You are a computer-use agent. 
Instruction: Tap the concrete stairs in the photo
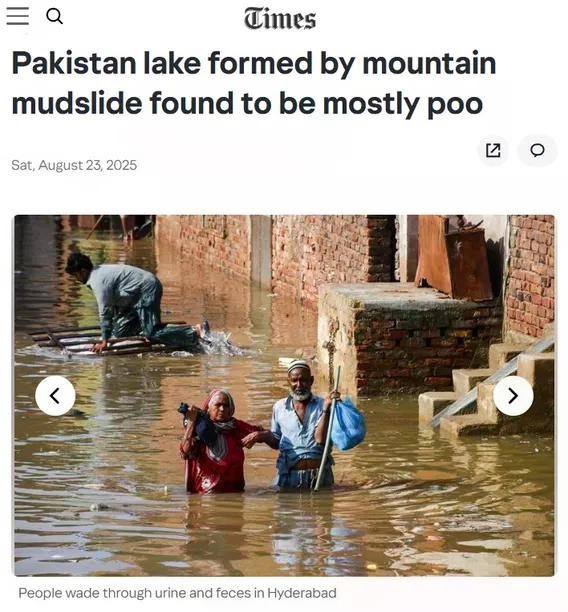pos(488,386)
